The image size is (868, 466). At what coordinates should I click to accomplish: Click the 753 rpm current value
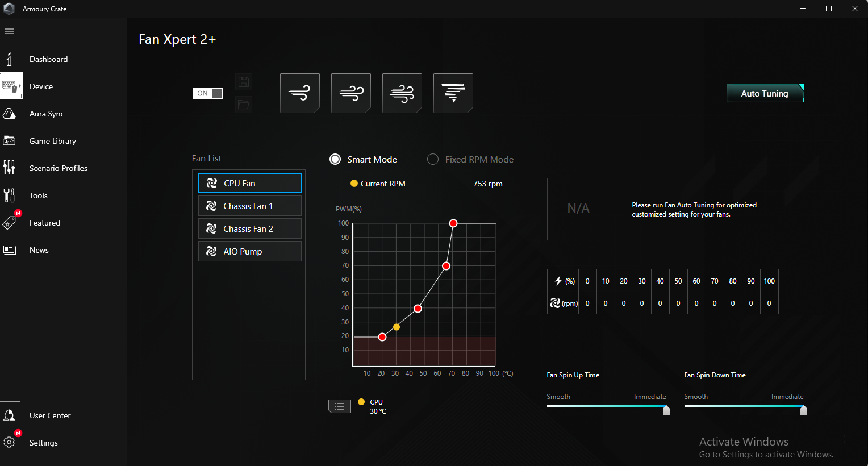click(488, 184)
